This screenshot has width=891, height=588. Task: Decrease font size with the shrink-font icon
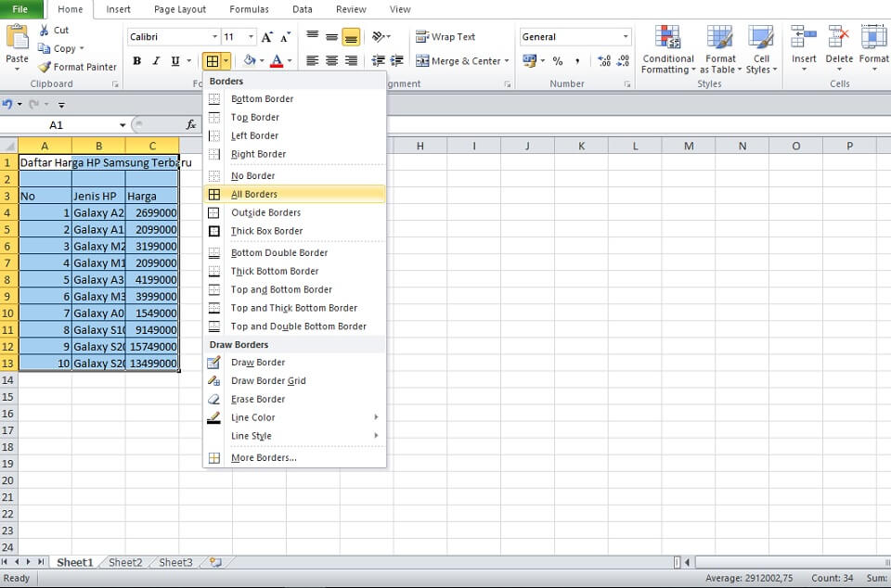click(x=285, y=37)
